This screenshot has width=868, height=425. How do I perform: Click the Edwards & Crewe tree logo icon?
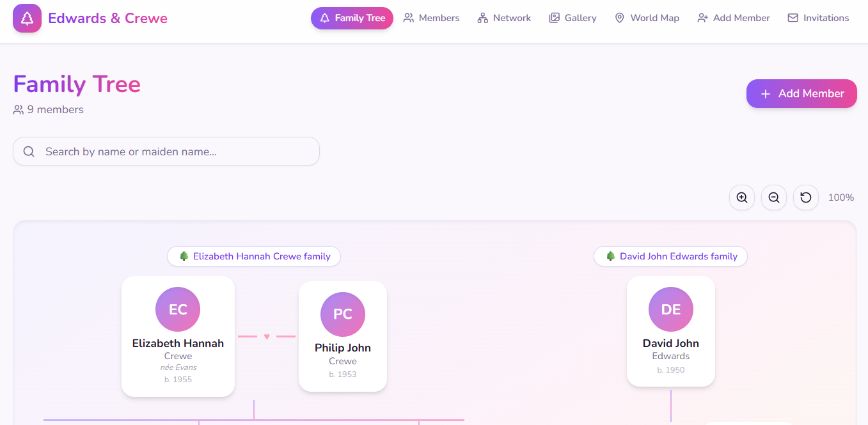27,18
